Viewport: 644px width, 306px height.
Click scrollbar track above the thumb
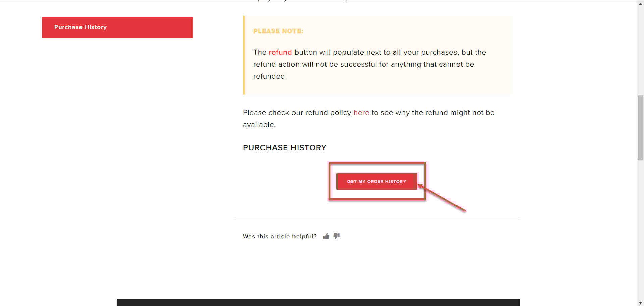click(x=640, y=50)
